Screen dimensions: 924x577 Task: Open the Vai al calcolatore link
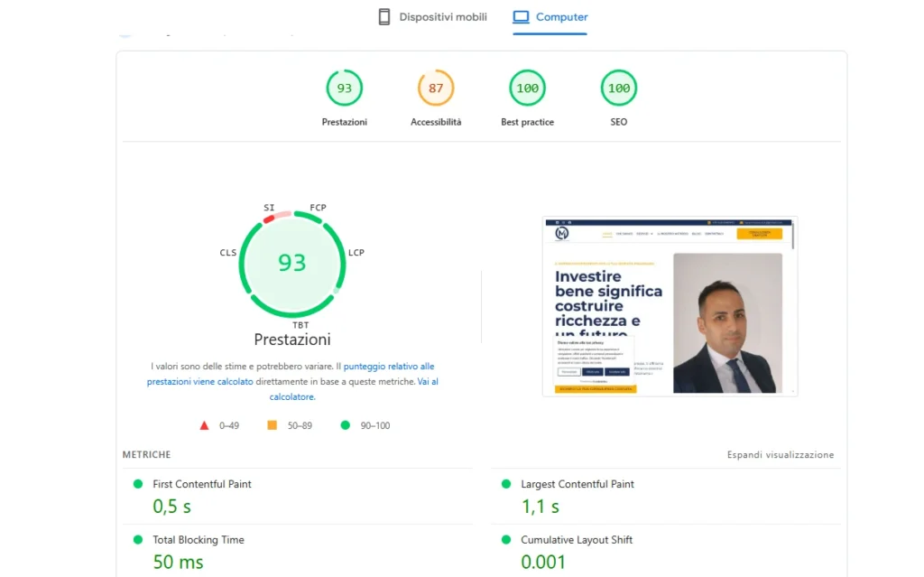click(x=428, y=382)
